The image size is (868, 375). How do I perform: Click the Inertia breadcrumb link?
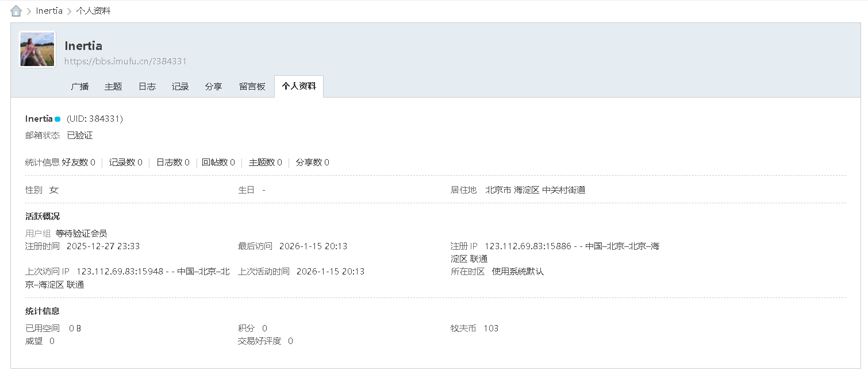pyautogui.click(x=49, y=10)
